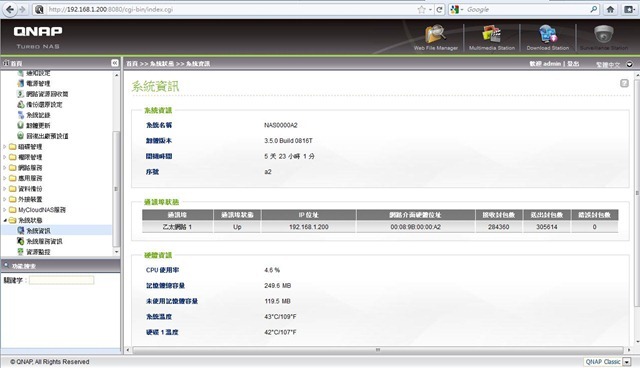Expand 資料備份 folder arrow
The image size is (640, 368).
[5, 189]
